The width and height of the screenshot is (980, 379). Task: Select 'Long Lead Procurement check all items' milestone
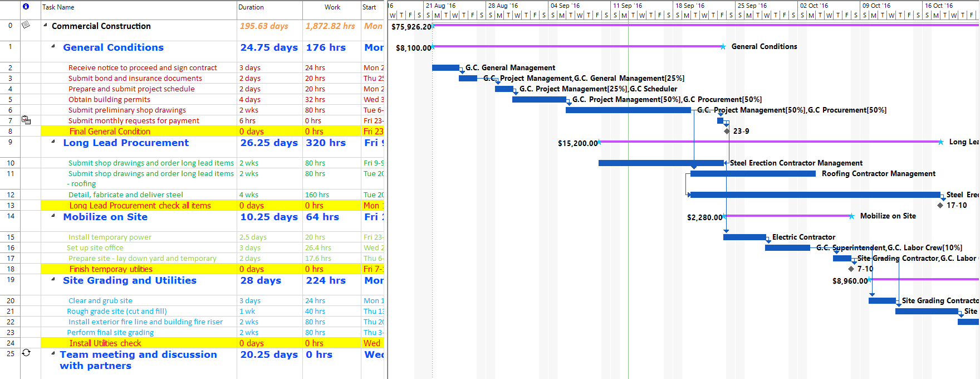click(x=140, y=206)
